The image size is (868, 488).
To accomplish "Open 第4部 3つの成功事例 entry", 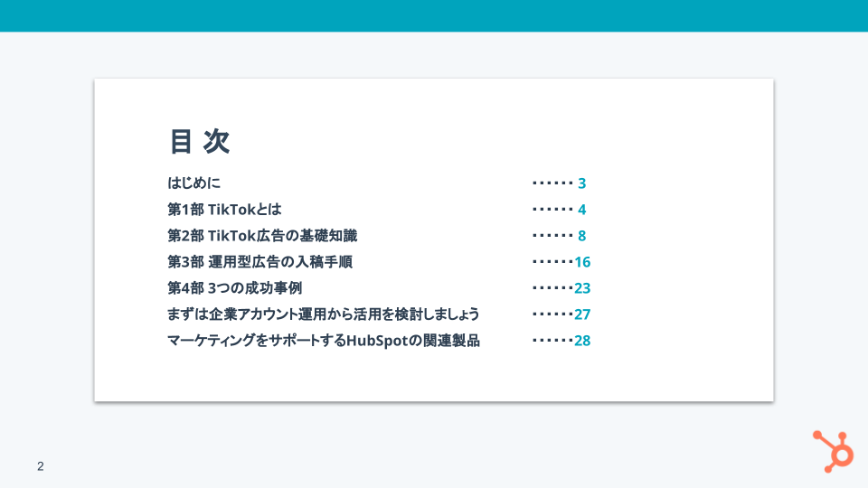I will point(235,287).
